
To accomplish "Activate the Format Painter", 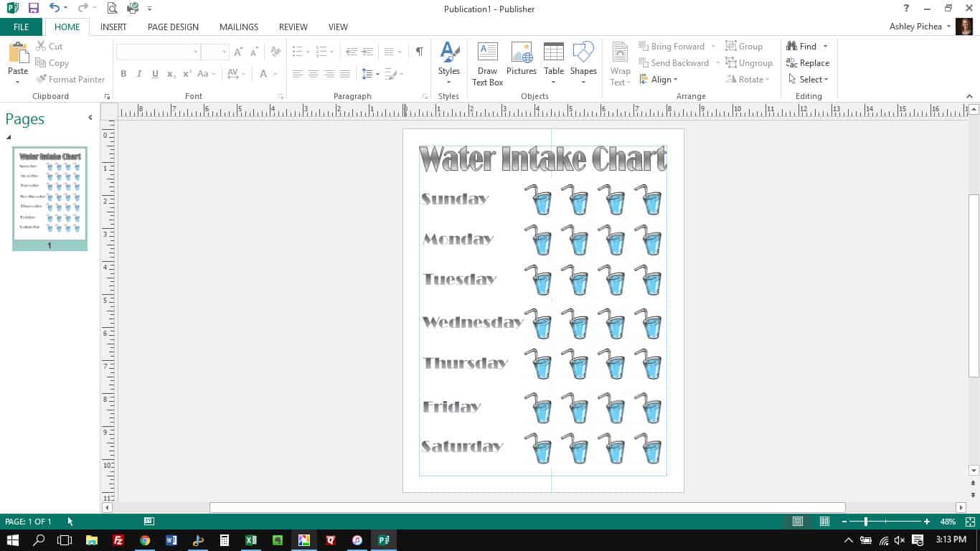I will click(x=70, y=79).
